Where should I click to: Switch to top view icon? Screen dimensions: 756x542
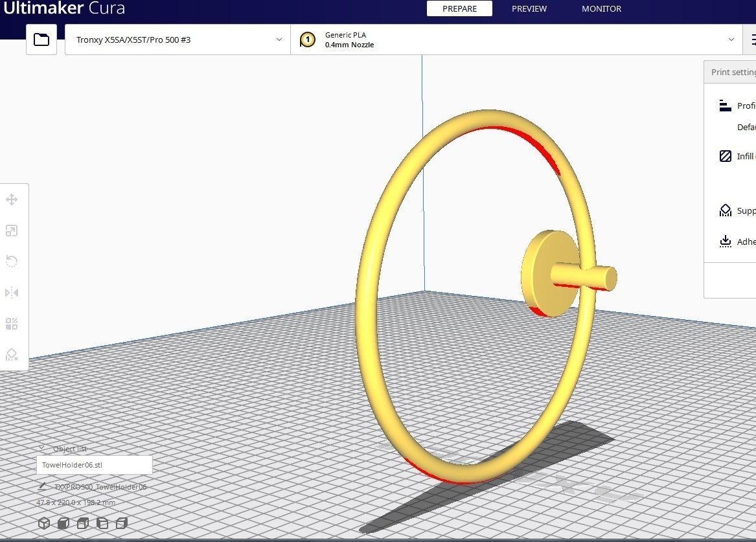click(x=83, y=523)
